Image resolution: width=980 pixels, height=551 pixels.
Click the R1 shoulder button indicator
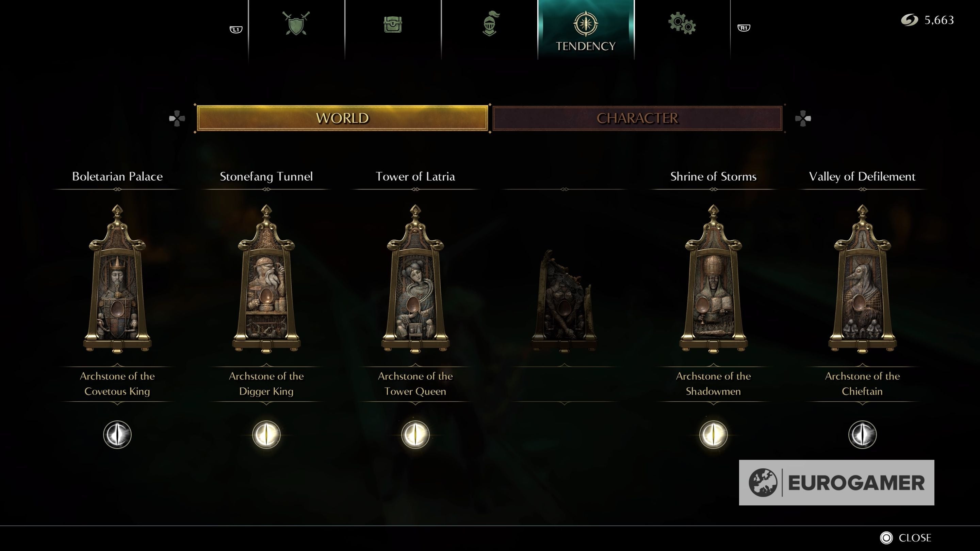click(x=744, y=28)
